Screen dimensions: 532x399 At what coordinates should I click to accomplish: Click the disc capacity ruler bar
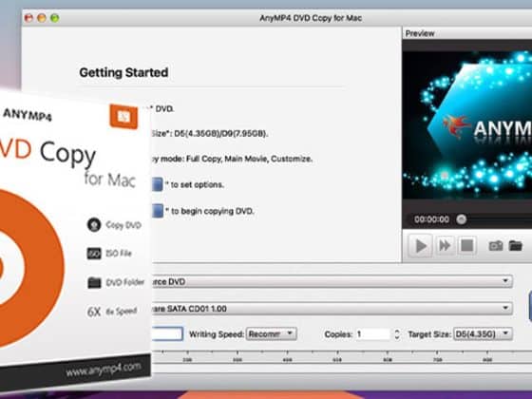tap(341, 357)
